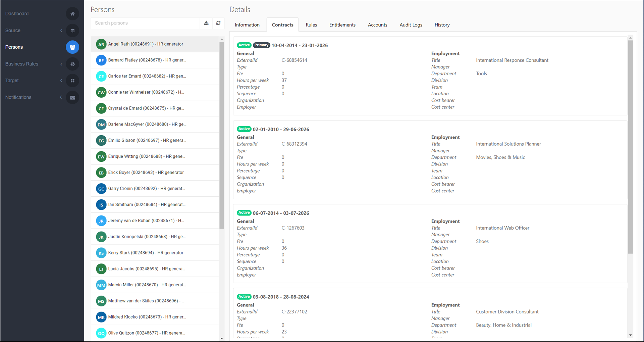Click the Target grid icon
This screenshot has width=644, height=342.
pyautogui.click(x=72, y=81)
